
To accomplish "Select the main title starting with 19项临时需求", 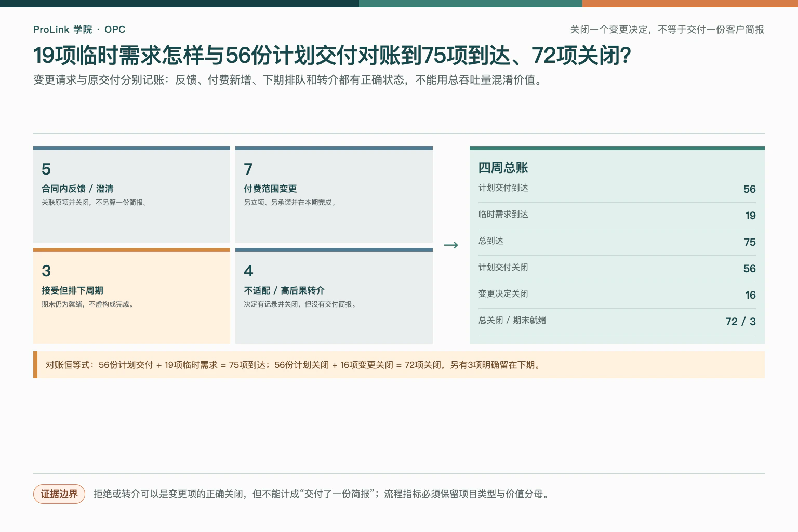I will 332,56.
